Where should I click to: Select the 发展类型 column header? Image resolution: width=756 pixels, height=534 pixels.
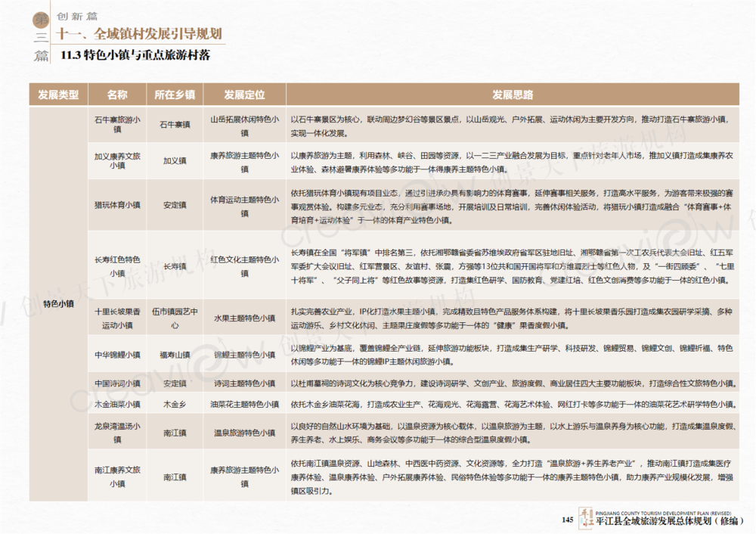coord(58,95)
